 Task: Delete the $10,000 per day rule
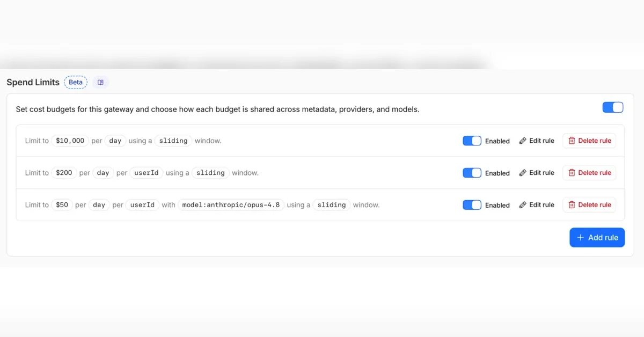point(589,141)
